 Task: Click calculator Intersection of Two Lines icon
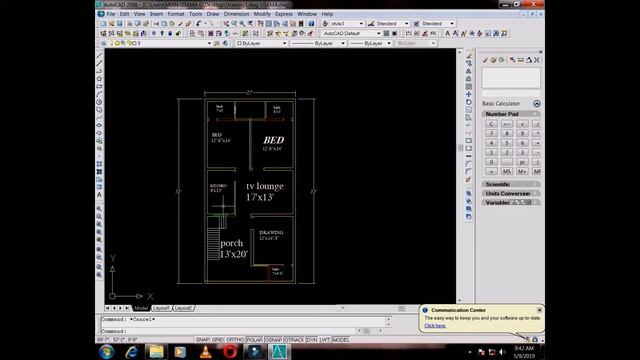[x=537, y=60]
